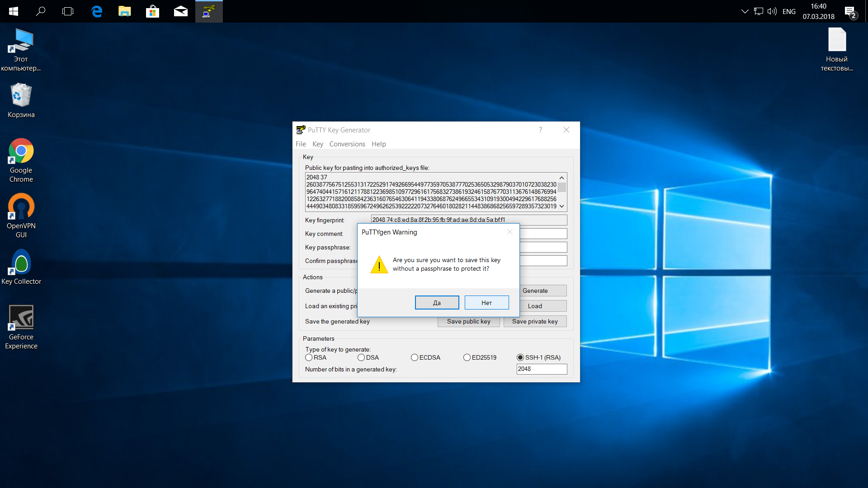Click the Key comment field

pos(543,234)
